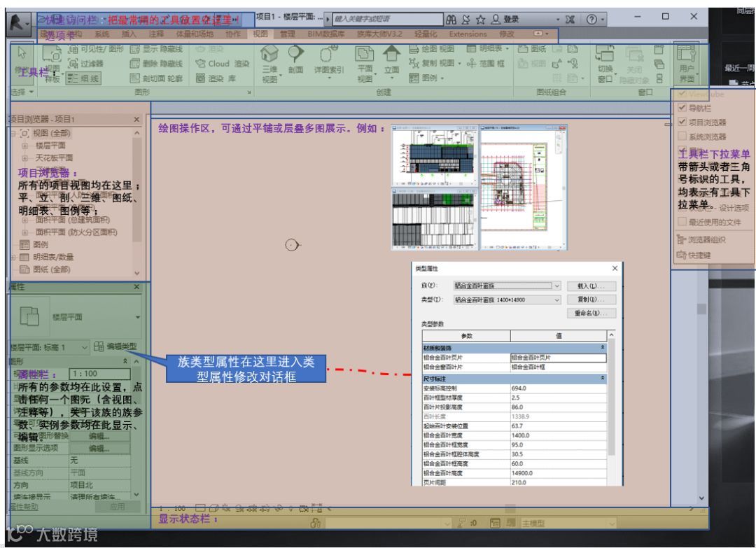Open the Family dropdown in Type Properties
Image resolution: width=756 pixels, height=548 pixels.
click(507, 286)
